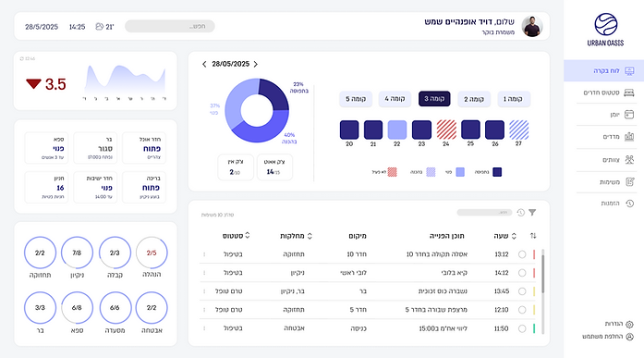This screenshot has width=644, height=358.
Task: Open the הגדרות settings gear icon
Action: tap(629, 325)
